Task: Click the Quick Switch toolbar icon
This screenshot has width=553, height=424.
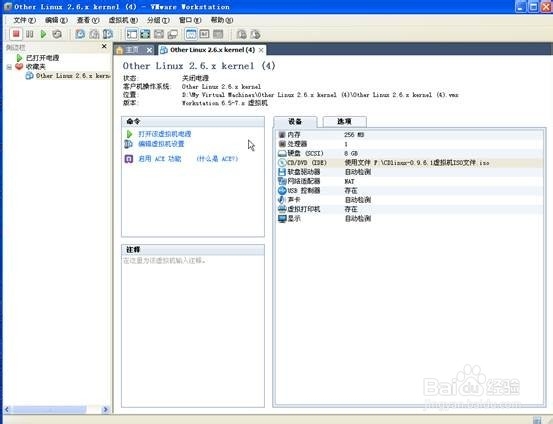Action: point(145,34)
